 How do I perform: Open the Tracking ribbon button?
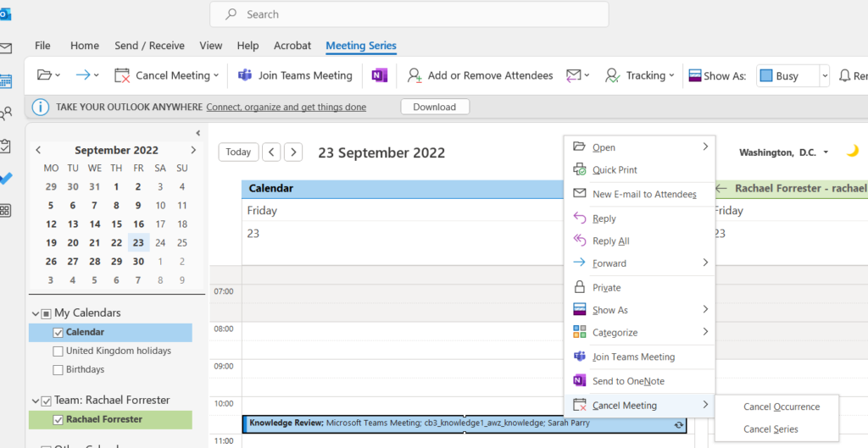point(640,75)
